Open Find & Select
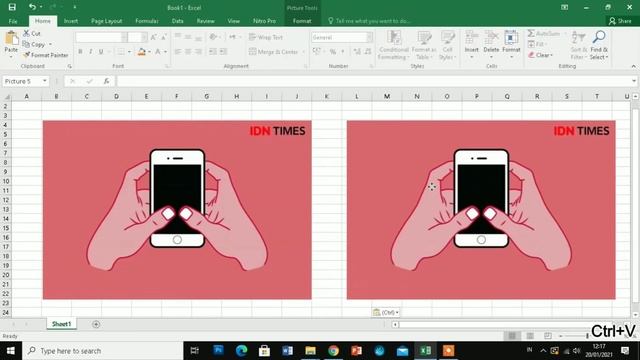Image resolution: width=640 pixels, height=360 pixels. tap(599, 45)
